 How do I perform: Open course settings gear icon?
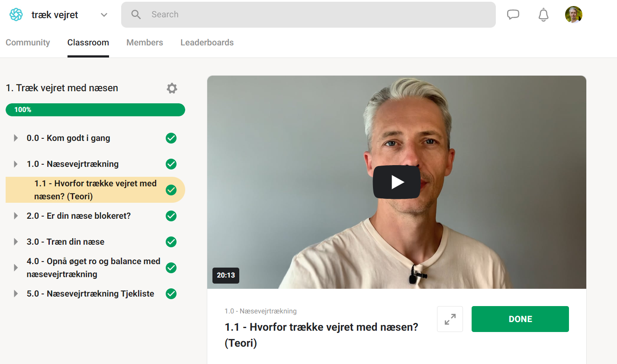172,88
